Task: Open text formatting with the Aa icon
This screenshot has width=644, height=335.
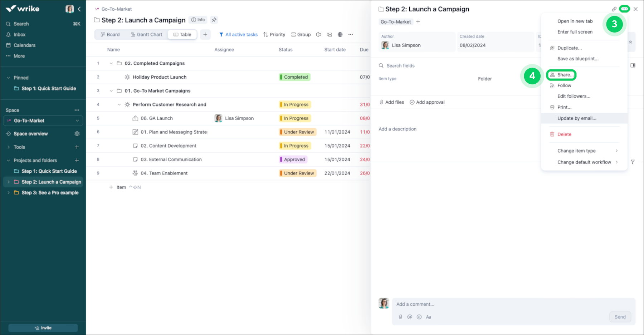Action: pos(428,317)
